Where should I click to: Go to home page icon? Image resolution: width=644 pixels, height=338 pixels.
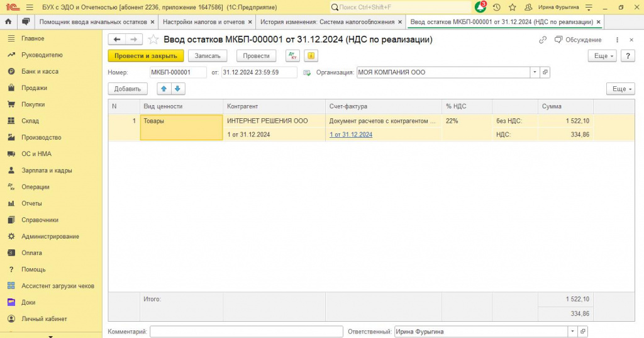point(8,22)
